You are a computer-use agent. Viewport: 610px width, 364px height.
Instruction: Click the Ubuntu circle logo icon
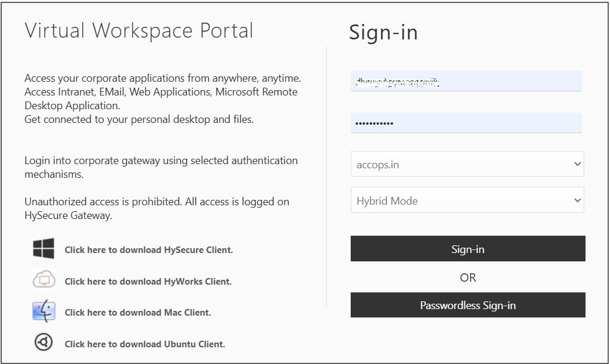44,343
